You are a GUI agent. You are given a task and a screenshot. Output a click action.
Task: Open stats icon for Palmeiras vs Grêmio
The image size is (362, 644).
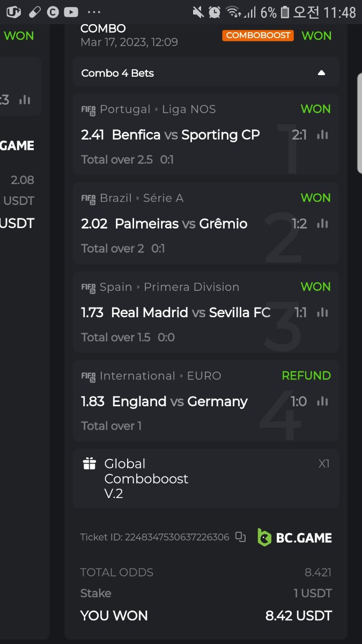tap(322, 224)
